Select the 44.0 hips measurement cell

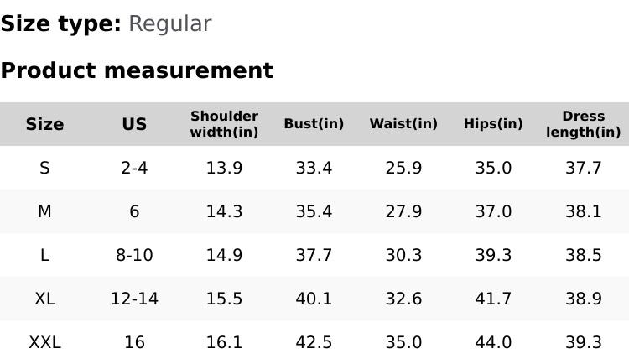click(493, 342)
